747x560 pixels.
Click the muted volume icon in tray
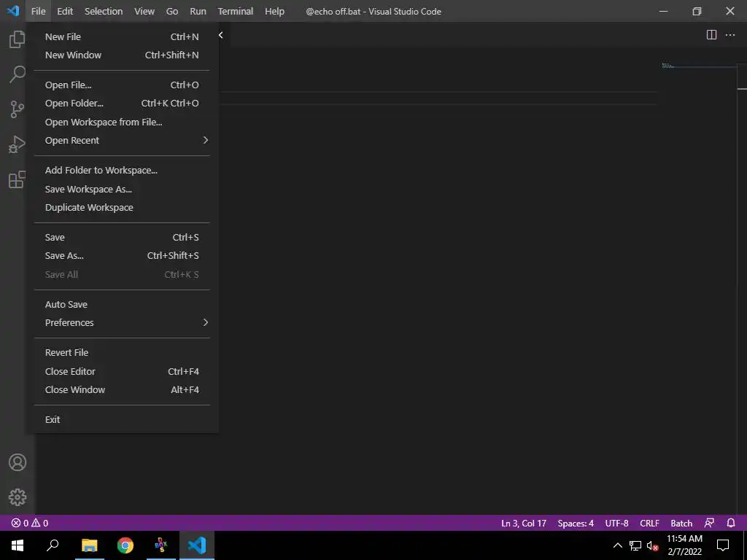[x=652, y=545]
